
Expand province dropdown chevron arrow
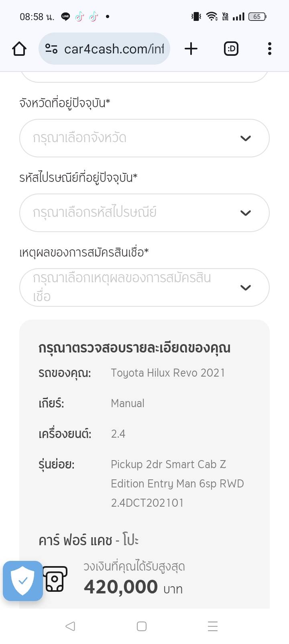(x=245, y=138)
